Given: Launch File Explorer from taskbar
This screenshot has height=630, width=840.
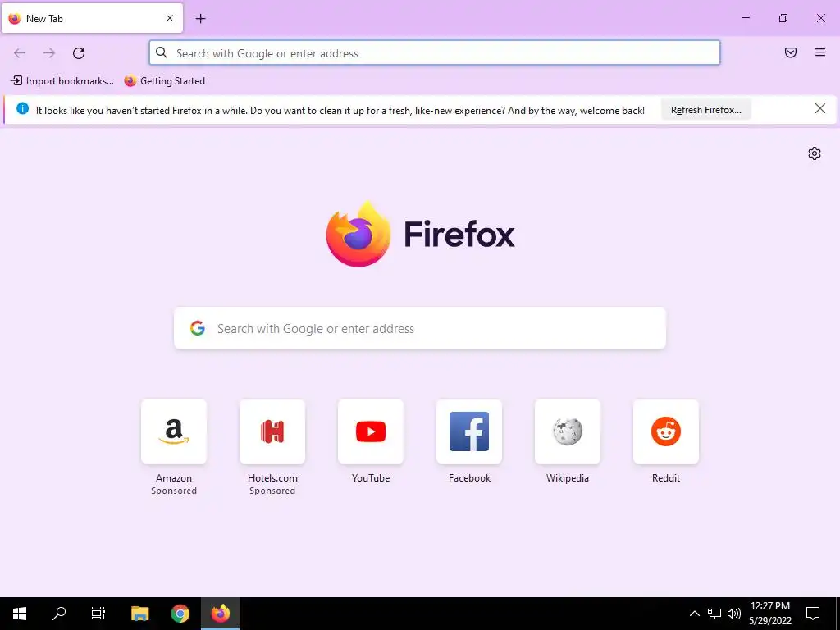Looking at the screenshot, I should [139, 614].
